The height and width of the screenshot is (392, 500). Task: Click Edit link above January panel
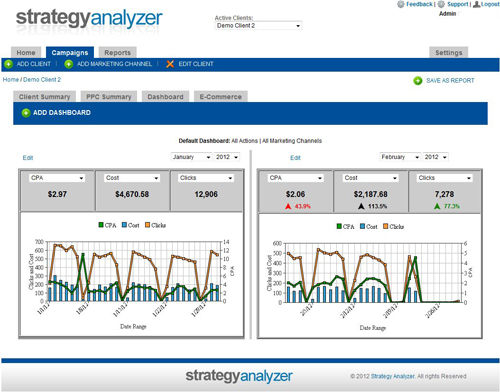point(28,158)
